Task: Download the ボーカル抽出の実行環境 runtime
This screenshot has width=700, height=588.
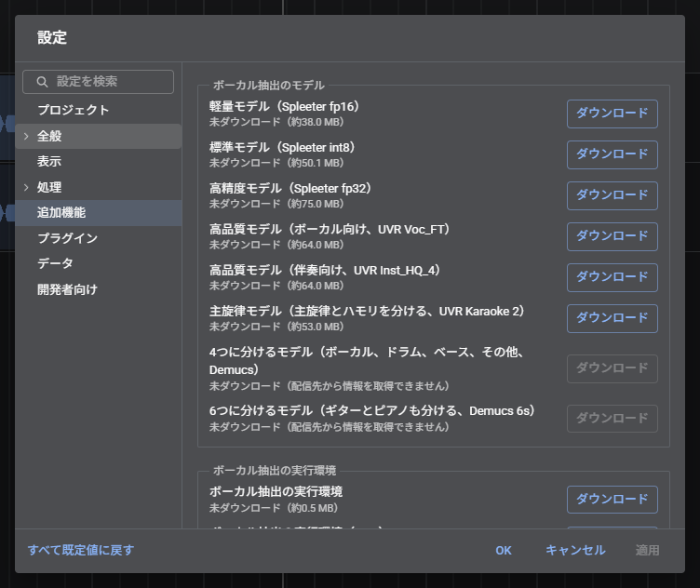Action: pyautogui.click(x=612, y=500)
